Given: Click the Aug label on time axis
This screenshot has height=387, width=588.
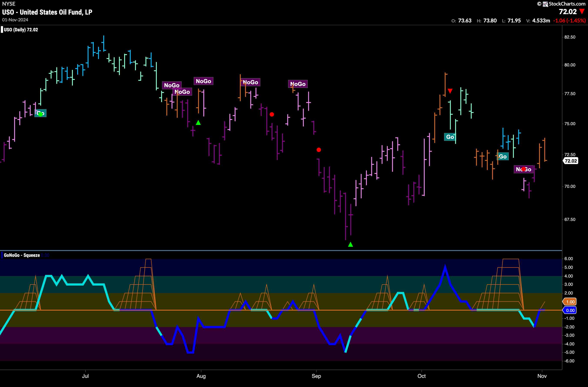Looking at the screenshot, I should click(x=201, y=376).
